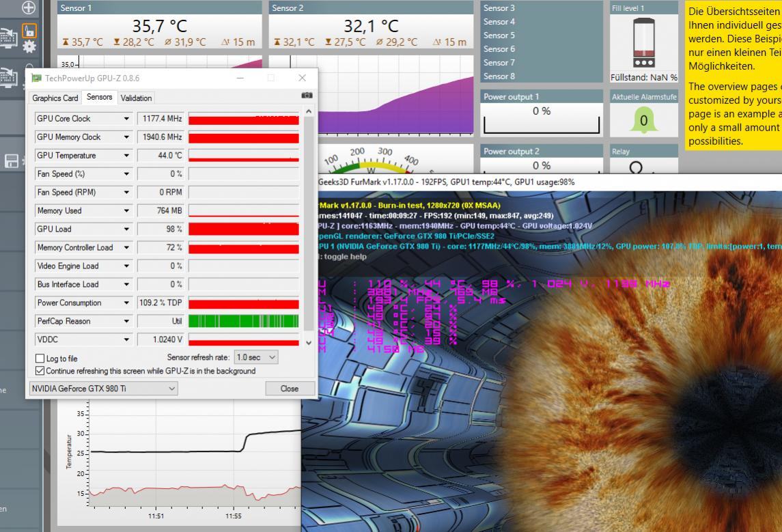Click the 1.0240 V VDDC value
782x532 pixels.
[x=160, y=339]
